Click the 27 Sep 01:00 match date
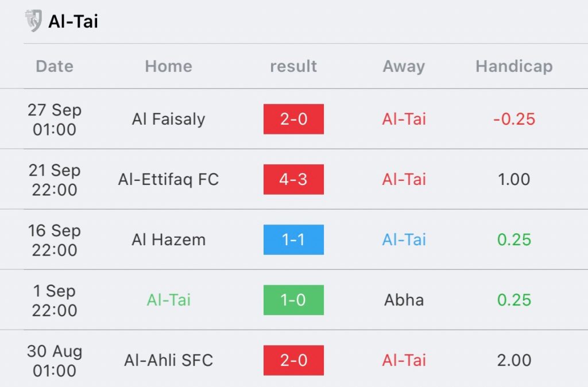 point(55,119)
